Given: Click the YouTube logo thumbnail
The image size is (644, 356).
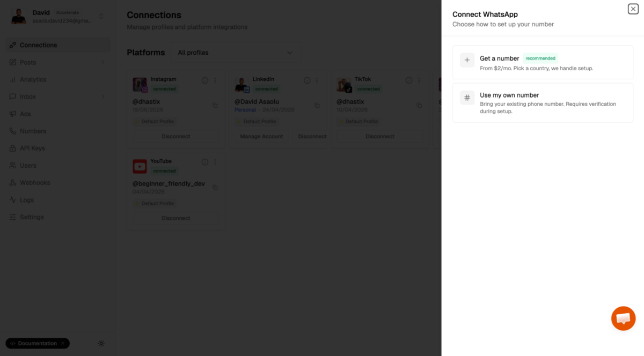Looking at the screenshot, I should click(140, 166).
